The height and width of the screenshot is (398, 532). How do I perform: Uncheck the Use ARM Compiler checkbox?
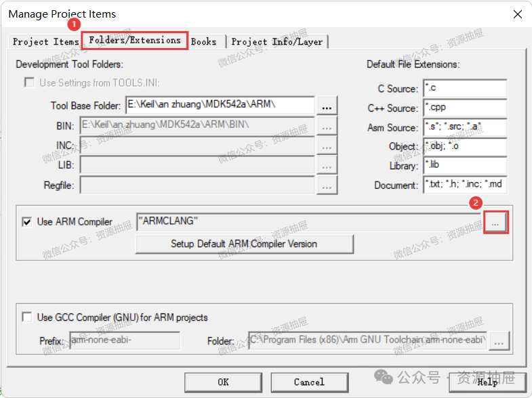point(27,222)
